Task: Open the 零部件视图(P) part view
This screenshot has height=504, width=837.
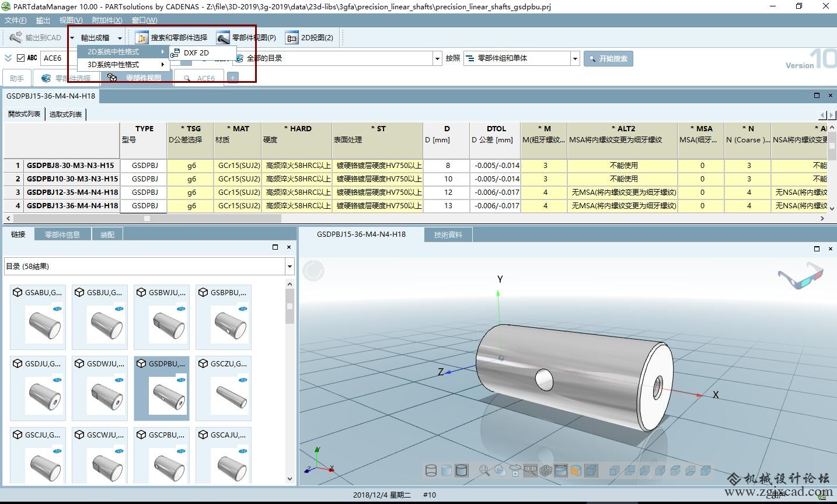Action: pyautogui.click(x=246, y=38)
